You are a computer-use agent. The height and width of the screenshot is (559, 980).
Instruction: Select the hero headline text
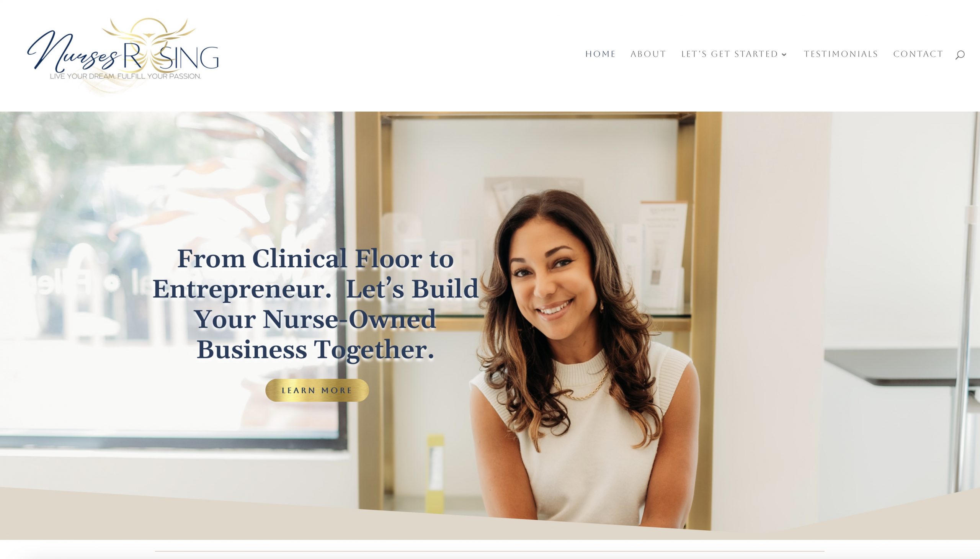pos(315,304)
